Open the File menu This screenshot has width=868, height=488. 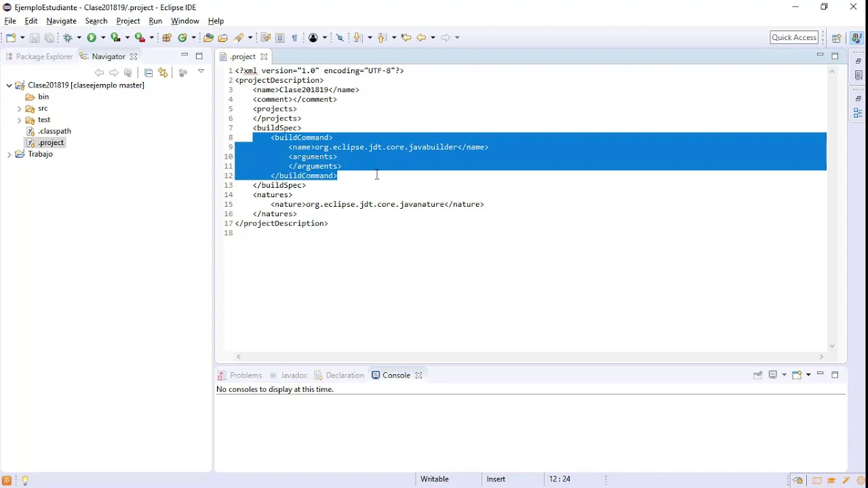point(10,21)
